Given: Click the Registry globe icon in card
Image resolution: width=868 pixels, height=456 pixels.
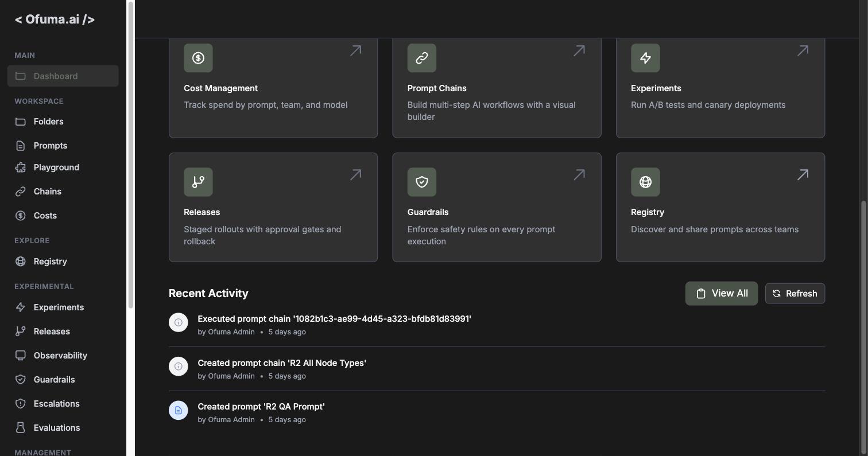Looking at the screenshot, I should pos(645,182).
